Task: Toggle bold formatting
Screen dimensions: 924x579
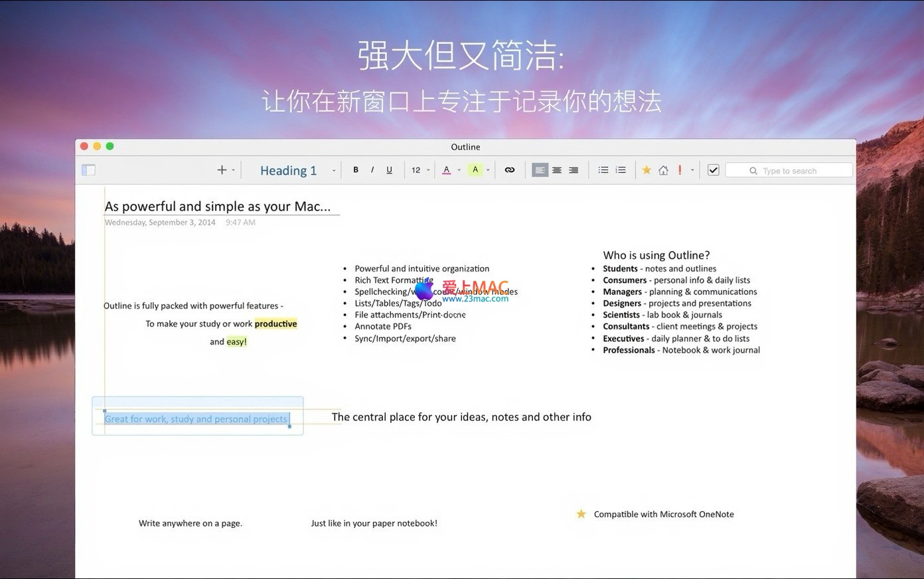Action: click(356, 170)
